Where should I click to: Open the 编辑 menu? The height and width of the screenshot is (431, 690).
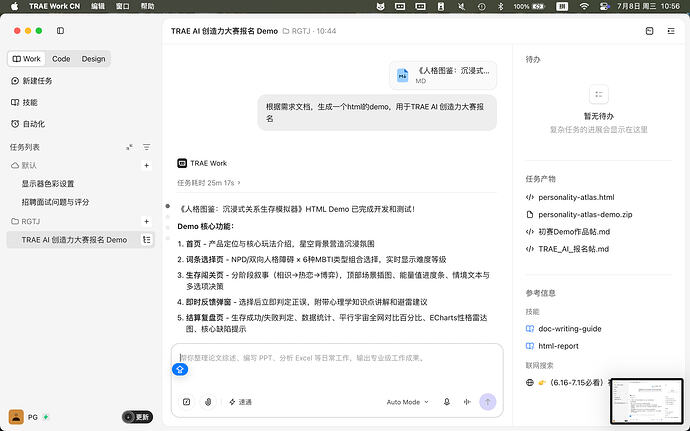pos(98,6)
